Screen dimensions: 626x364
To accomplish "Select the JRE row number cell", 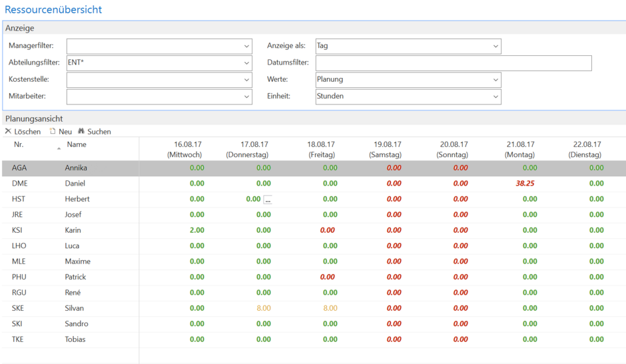I will tap(17, 215).
